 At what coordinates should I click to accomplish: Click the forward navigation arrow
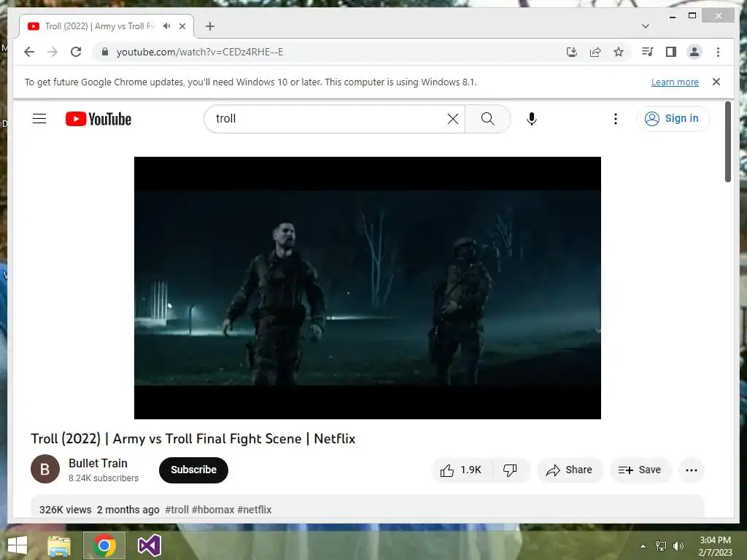53,52
